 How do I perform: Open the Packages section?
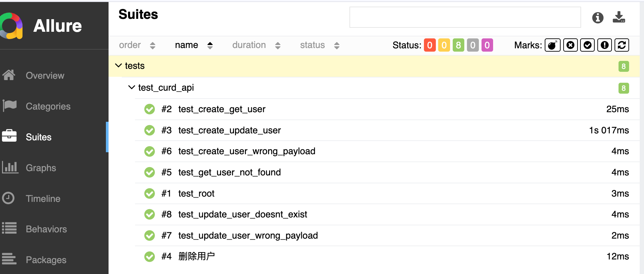click(x=46, y=260)
